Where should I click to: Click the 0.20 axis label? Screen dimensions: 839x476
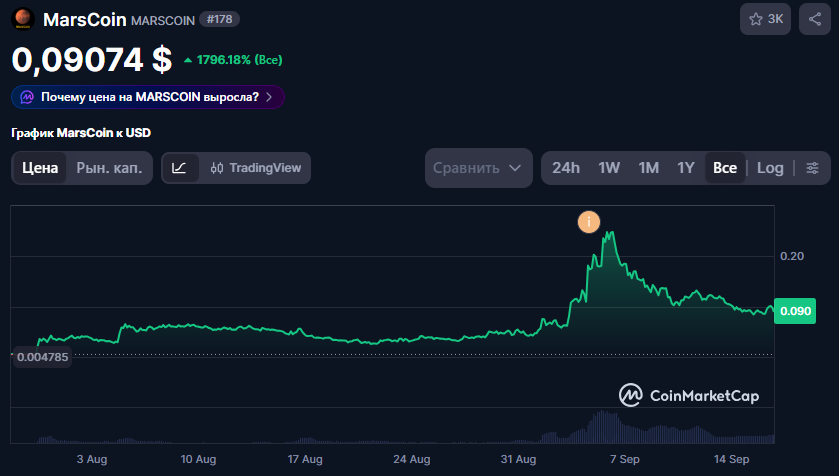click(792, 256)
